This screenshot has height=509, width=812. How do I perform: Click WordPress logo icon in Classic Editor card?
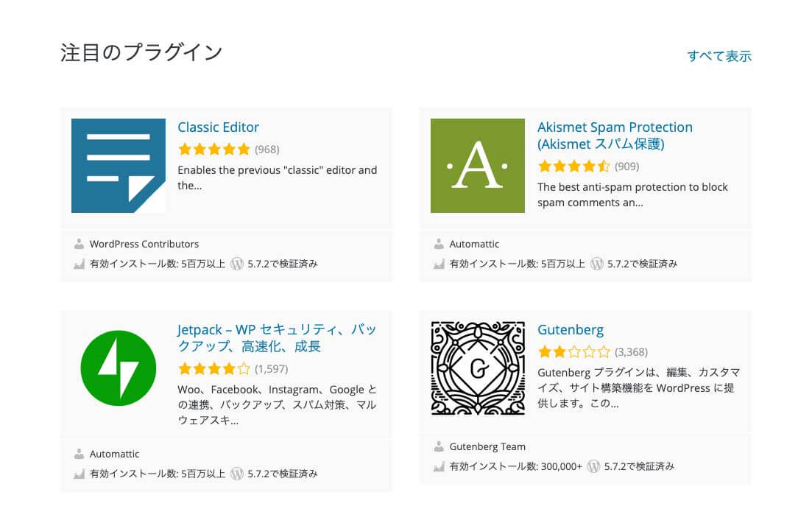(236, 264)
